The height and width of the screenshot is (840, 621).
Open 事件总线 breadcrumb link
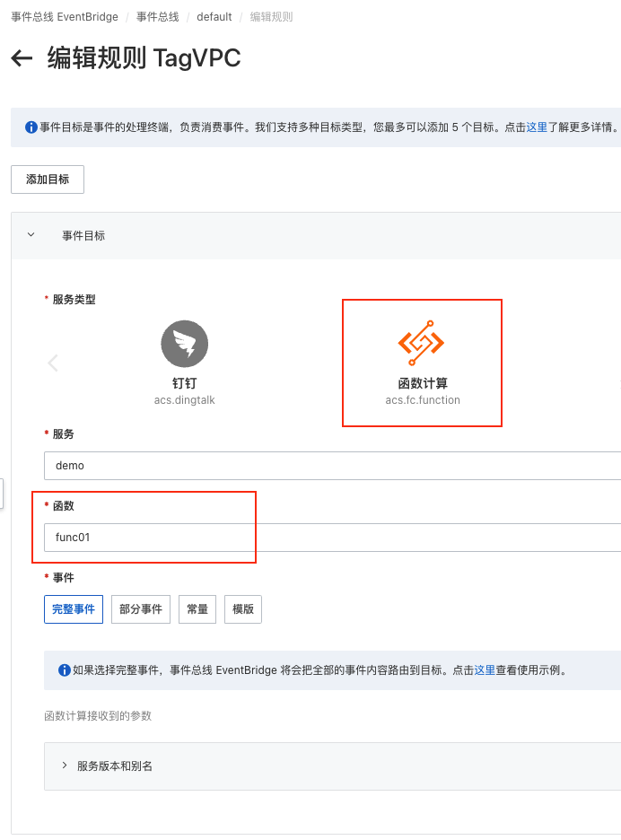point(158,17)
